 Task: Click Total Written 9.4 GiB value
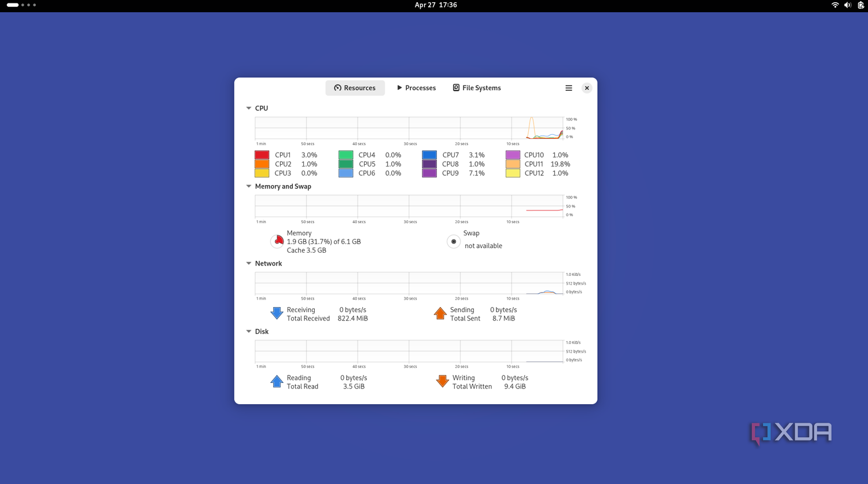514,386
